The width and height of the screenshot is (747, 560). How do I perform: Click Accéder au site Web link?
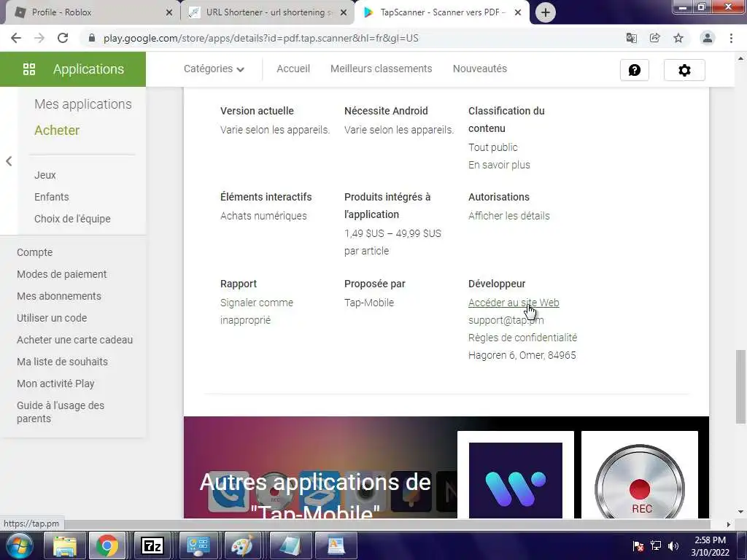514,303
